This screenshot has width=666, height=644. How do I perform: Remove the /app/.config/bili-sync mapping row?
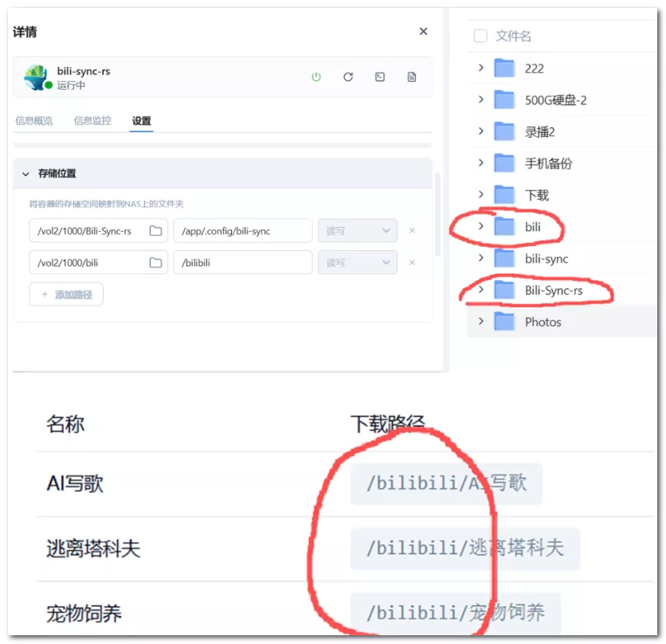pos(412,231)
